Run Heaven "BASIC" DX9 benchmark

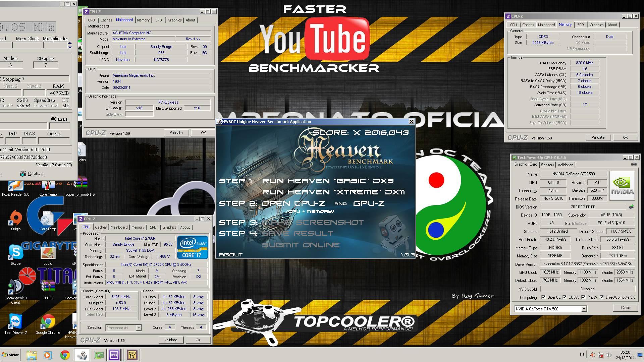(x=328, y=181)
